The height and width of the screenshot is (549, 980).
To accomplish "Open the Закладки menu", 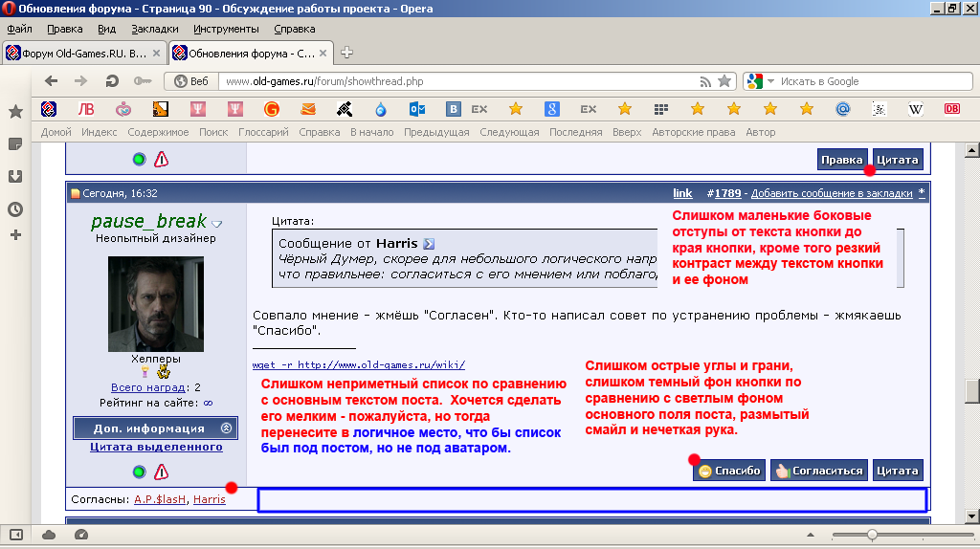I will [155, 29].
